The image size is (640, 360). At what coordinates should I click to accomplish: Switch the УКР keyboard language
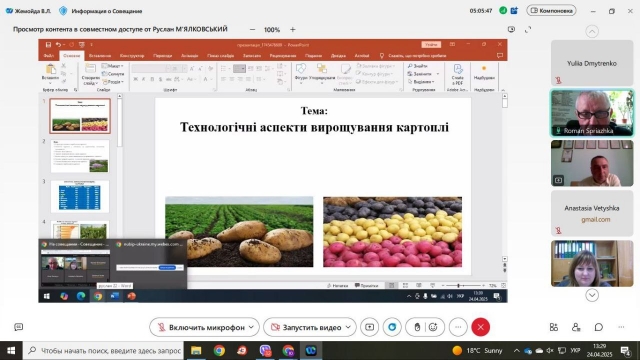coord(575,351)
